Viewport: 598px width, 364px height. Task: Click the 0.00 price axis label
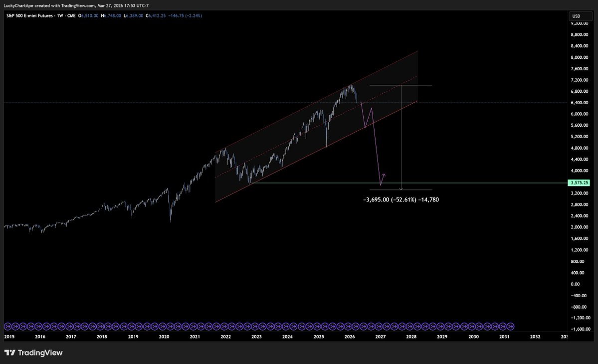coord(575,284)
